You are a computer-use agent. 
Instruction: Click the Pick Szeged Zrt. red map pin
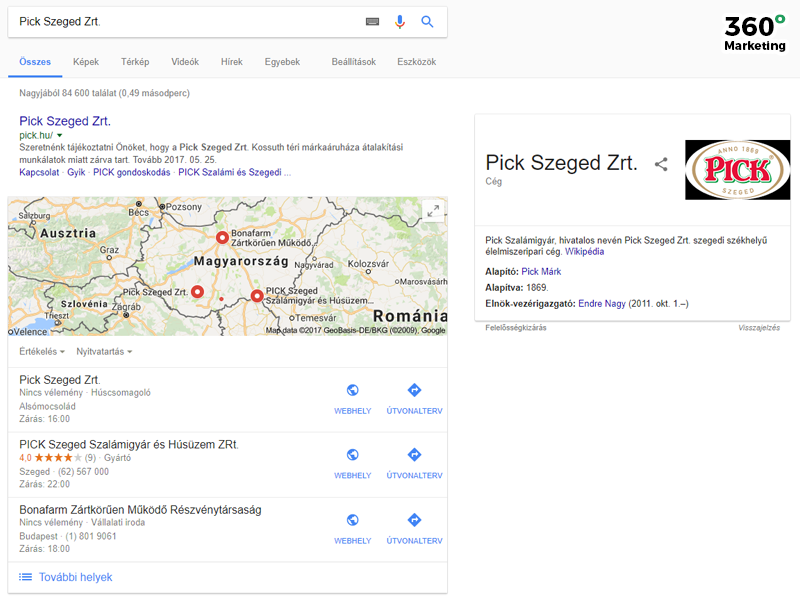coord(197,292)
